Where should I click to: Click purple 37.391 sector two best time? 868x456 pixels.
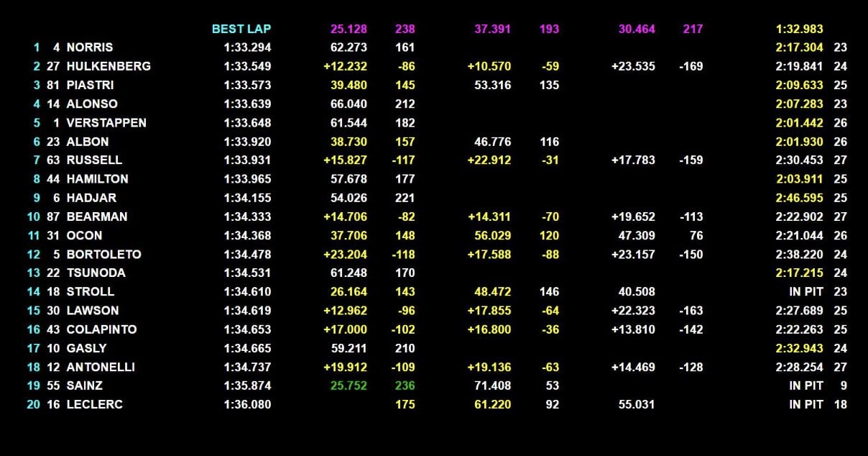coord(492,29)
